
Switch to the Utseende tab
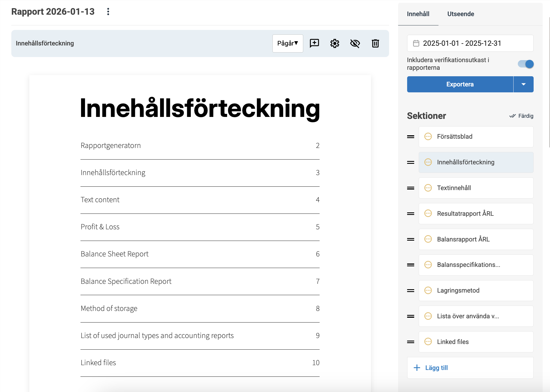tap(460, 14)
